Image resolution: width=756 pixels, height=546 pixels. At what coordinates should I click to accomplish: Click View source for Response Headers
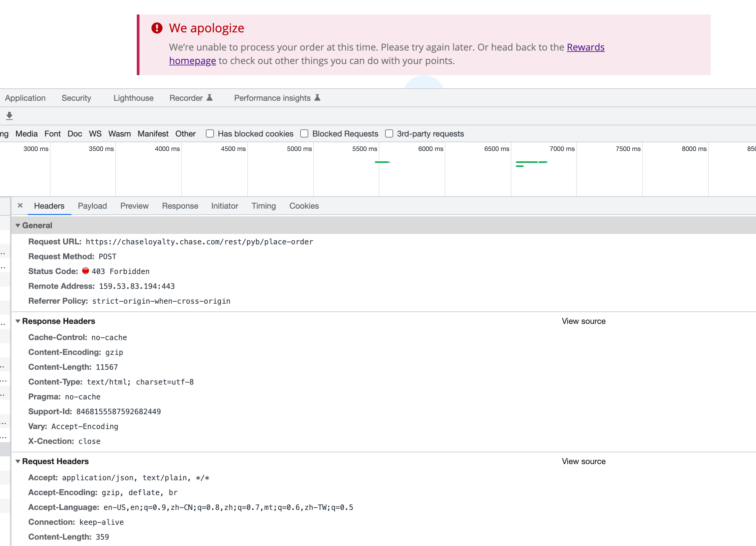pos(584,321)
